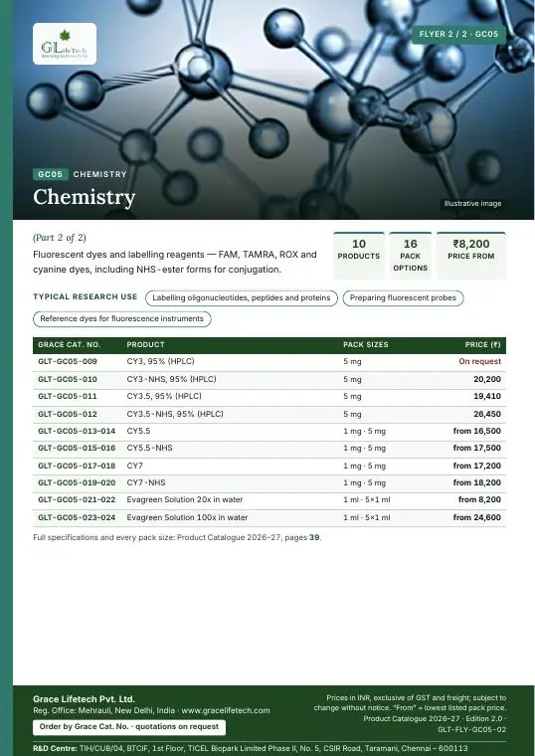Click Order by Grace Cat. No. button
This screenshot has width=535, height=756.
[x=128, y=726]
